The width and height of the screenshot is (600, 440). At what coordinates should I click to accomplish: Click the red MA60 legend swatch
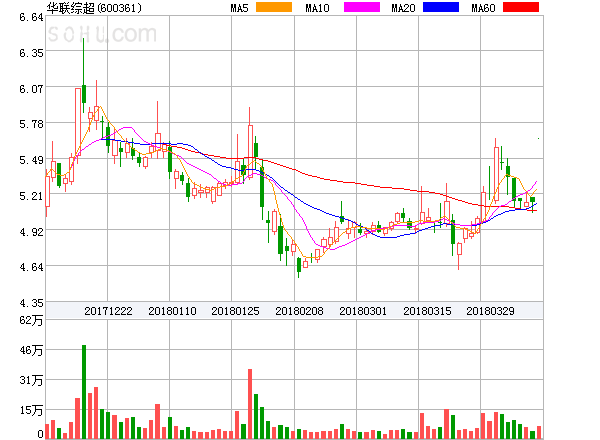[521, 7]
